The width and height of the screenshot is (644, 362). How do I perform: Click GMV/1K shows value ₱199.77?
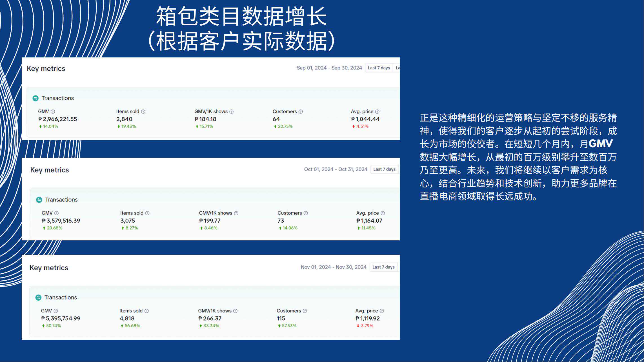tap(210, 221)
